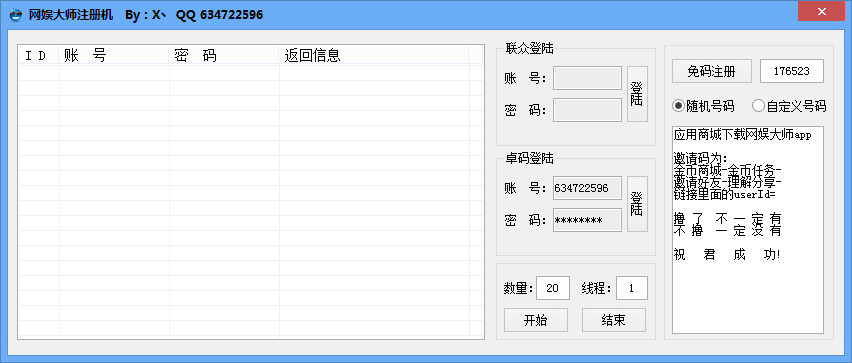Click the 密 码 column header
This screenshot has width=852, height=363.
[224, 55]
